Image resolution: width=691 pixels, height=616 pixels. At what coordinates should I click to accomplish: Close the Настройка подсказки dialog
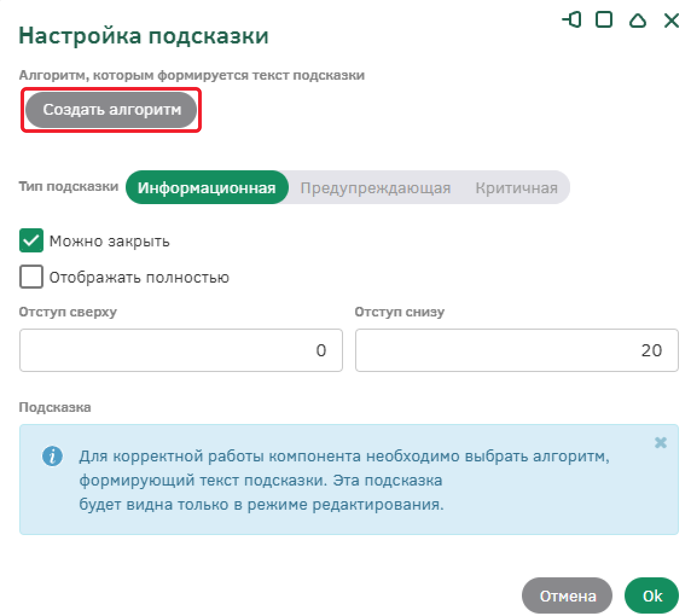672,21
